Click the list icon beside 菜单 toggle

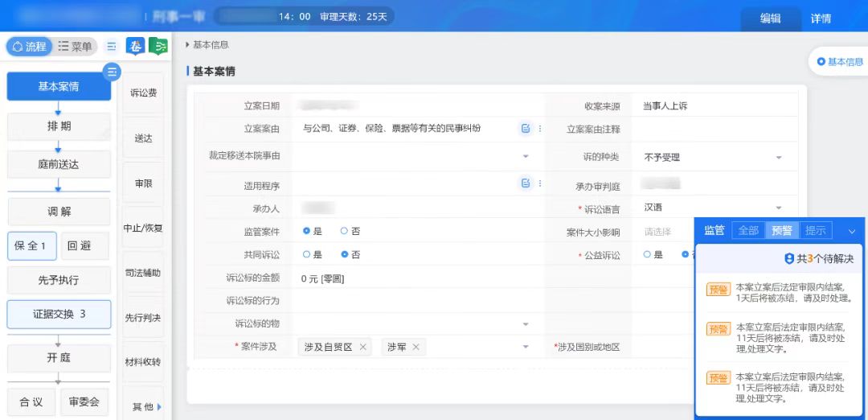pyautogui.click(x=112, y=47)
